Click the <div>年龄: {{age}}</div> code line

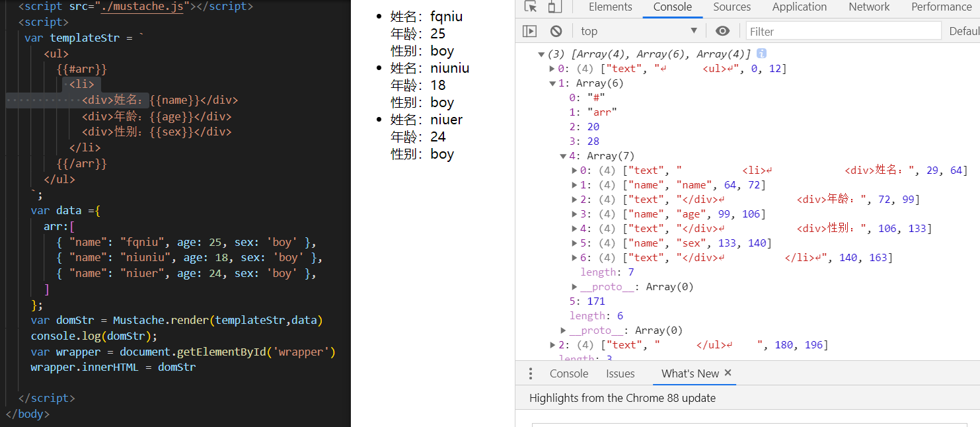click(x=157, y=116)
